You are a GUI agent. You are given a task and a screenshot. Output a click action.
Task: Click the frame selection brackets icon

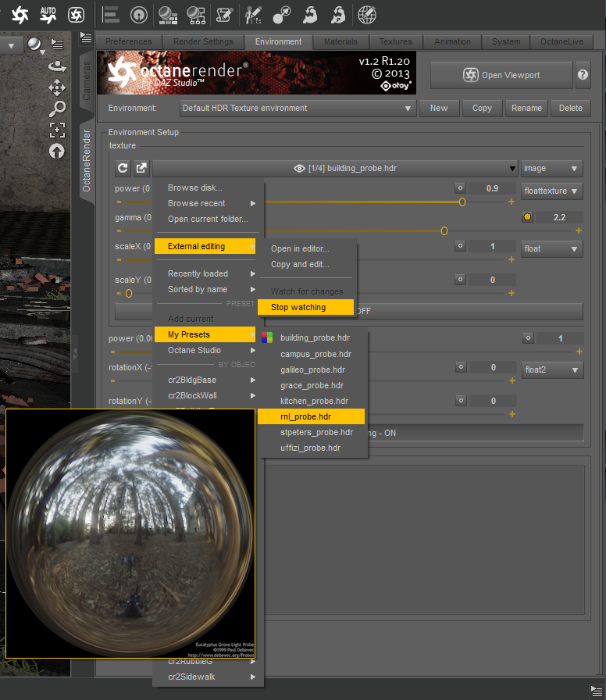tap(57, 130)
